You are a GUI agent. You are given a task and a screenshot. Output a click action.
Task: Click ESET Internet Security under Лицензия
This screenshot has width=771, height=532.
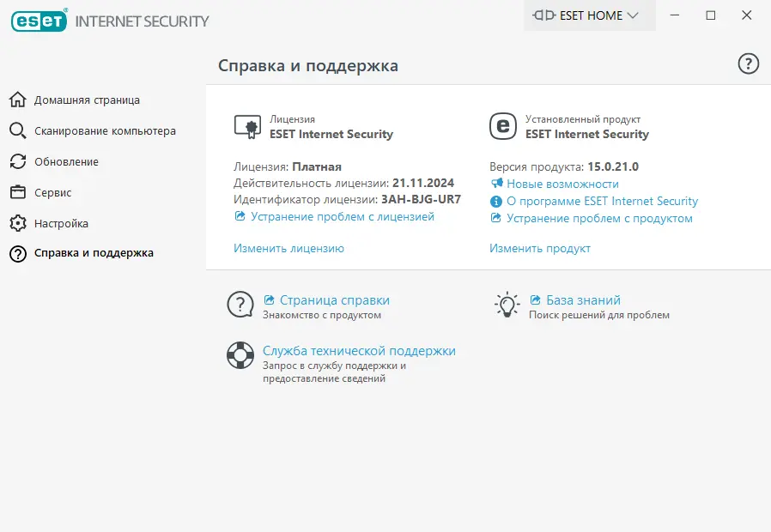click(x=331, y=134)
